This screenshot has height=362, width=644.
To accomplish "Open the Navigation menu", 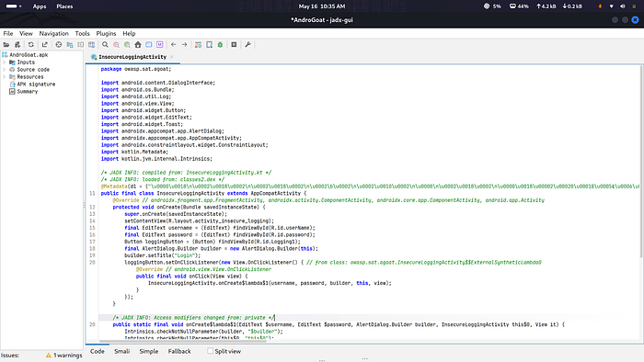I will click(x=53, y=34).
